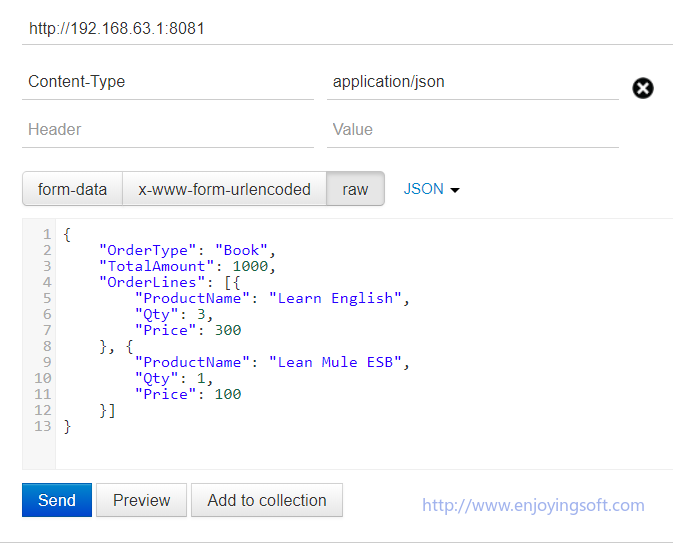Select x-www-form-urlencoded body tab
Viewport: 673px width, 543px height.
(x=224, y=189)
